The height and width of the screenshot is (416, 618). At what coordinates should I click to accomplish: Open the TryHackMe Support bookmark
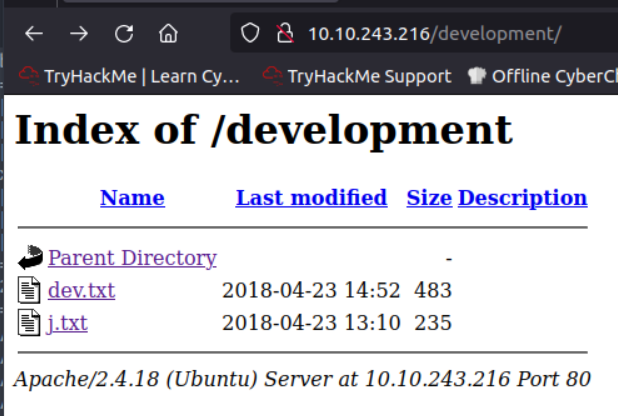(x=356, y=75)
